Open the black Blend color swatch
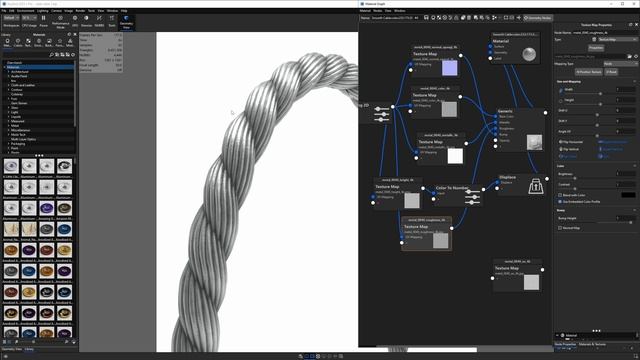The height and width of the screenshot is (360, 640). click(628, 196)
